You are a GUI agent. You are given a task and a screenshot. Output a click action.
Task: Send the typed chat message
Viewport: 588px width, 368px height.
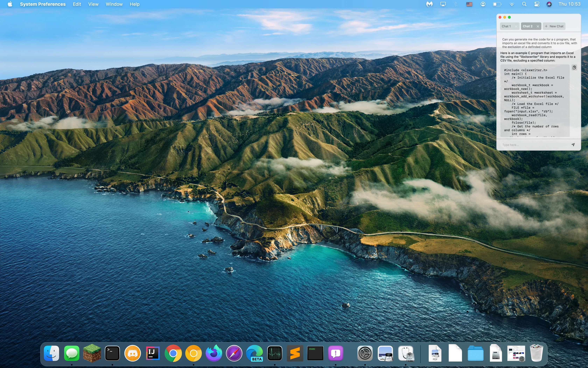coord(573,145)
